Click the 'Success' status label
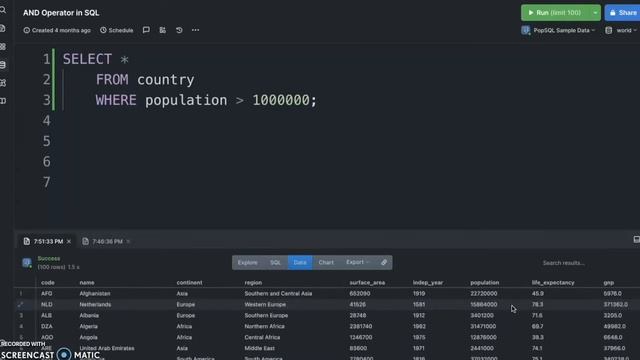Viewport: 640px width, 360px height. (x=49, y=258)
